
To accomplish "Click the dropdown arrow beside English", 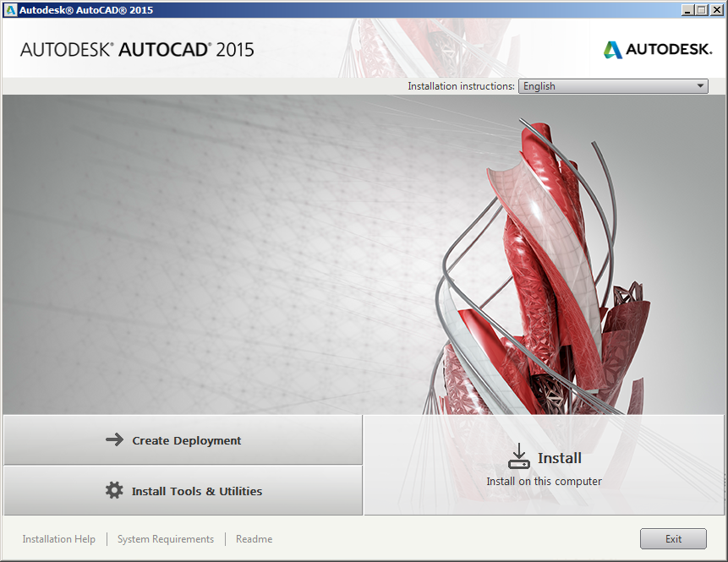I will pos(700,86).
